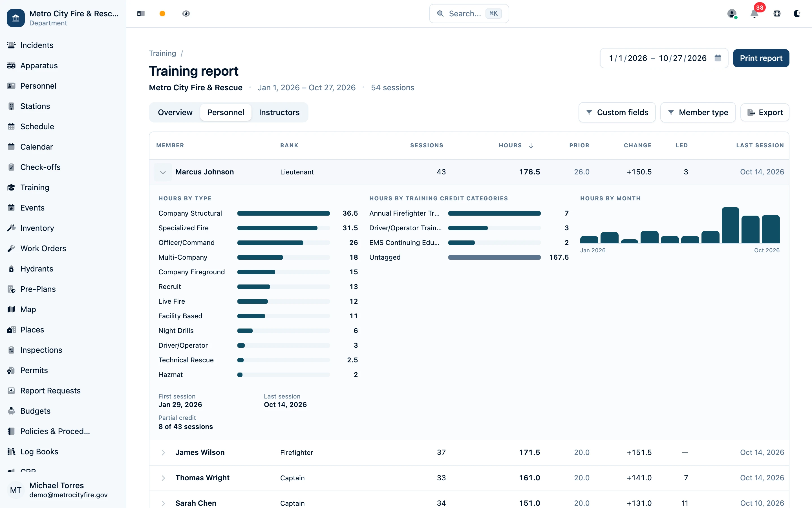This screenshot has width=812, height=508.
Task: Expand Thomas Wright's row
Action: click(x=163, y=478)
